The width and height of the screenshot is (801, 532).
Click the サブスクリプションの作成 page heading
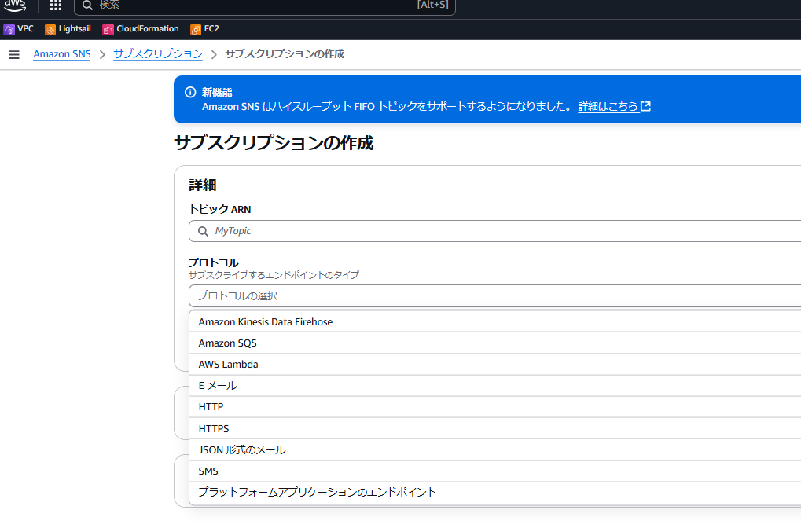coord(274,143)
